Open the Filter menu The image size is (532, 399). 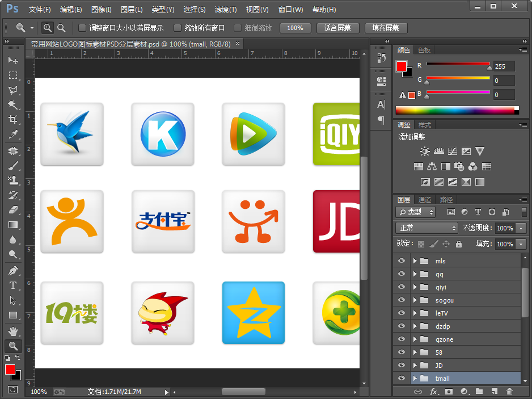click(x=226, y=10)
